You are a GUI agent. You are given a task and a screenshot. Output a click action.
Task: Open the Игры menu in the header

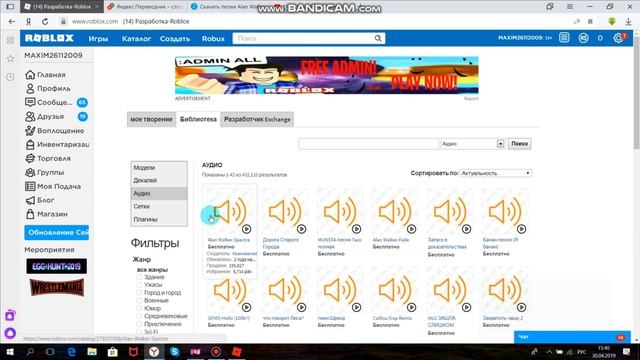tap(98, 38)
